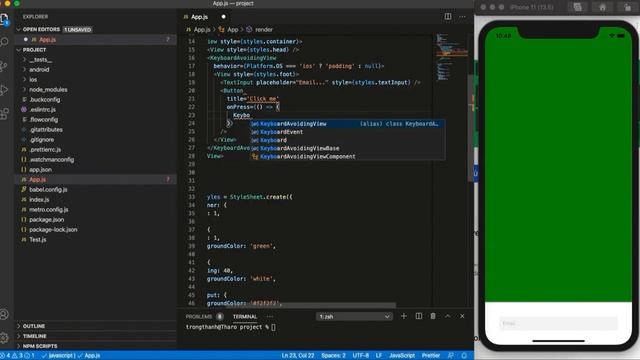Screen dimensions: 640x360
Task: Open Source Control view in activity bar
Action: pyautogui.click(x=4, y=66)
